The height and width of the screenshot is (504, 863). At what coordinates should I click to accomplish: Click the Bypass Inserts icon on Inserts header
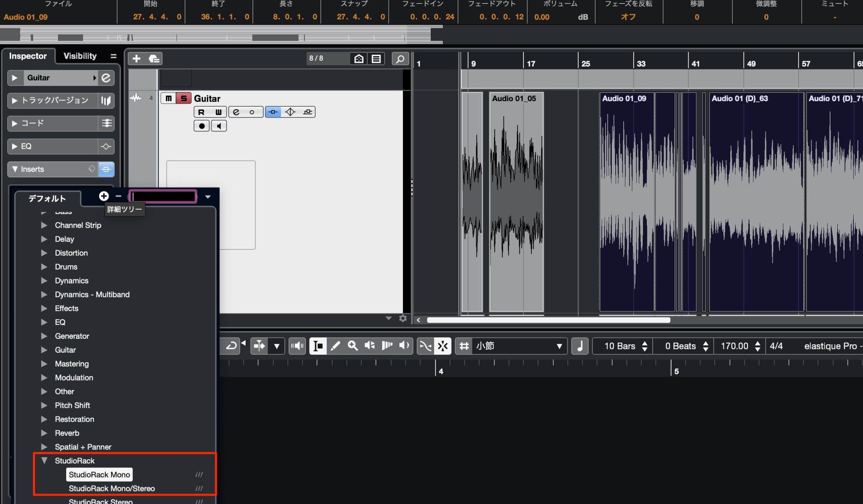coord(106,169)
